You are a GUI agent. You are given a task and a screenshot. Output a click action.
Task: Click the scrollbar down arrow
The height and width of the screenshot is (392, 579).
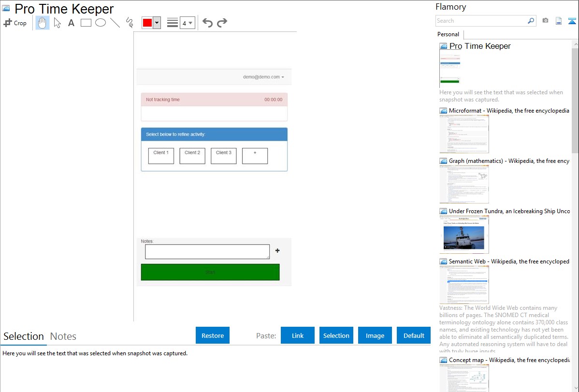[x=575, y=388]
